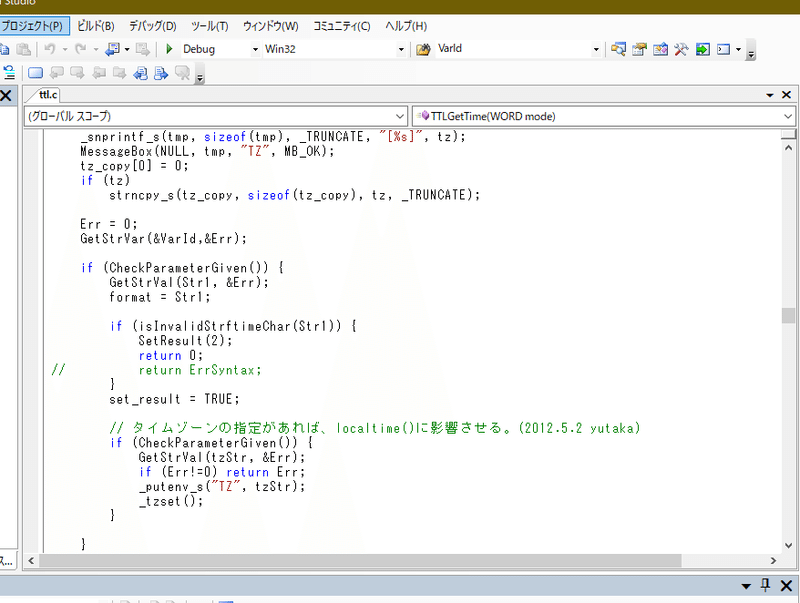800x603 pixels.
Task: Open the プロジェクト(P) menu
Action: (x=34, y=26)
